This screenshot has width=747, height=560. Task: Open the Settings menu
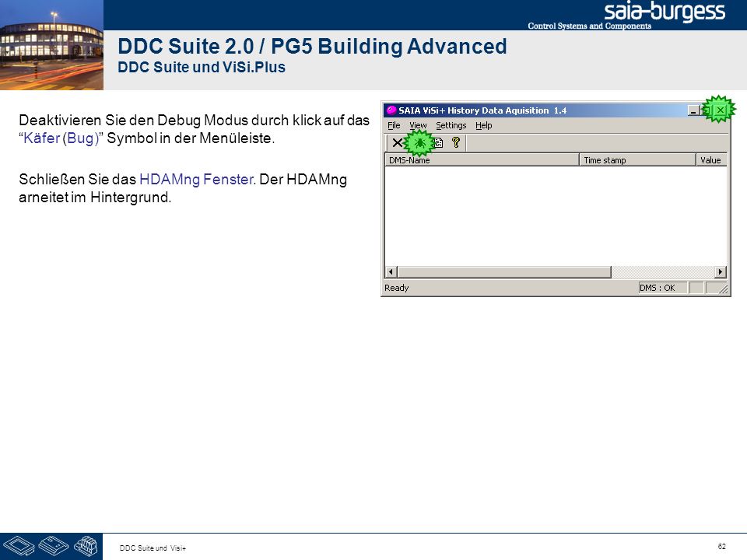click(451, 125)
